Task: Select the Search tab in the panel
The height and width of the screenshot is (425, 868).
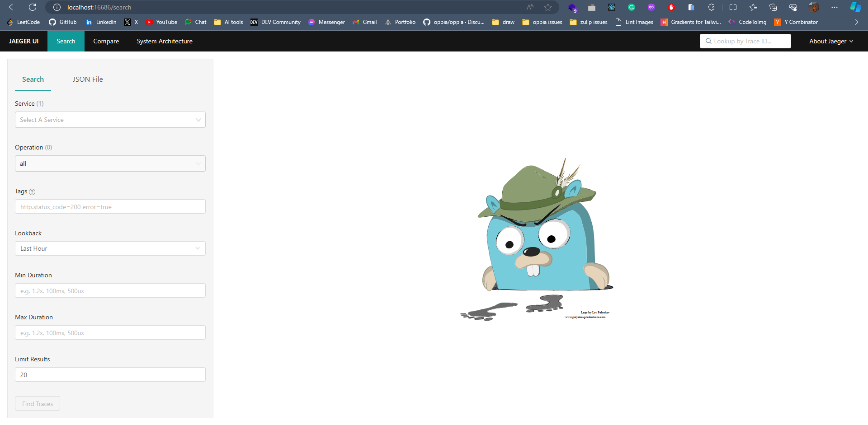Action: tap(33, 79)
